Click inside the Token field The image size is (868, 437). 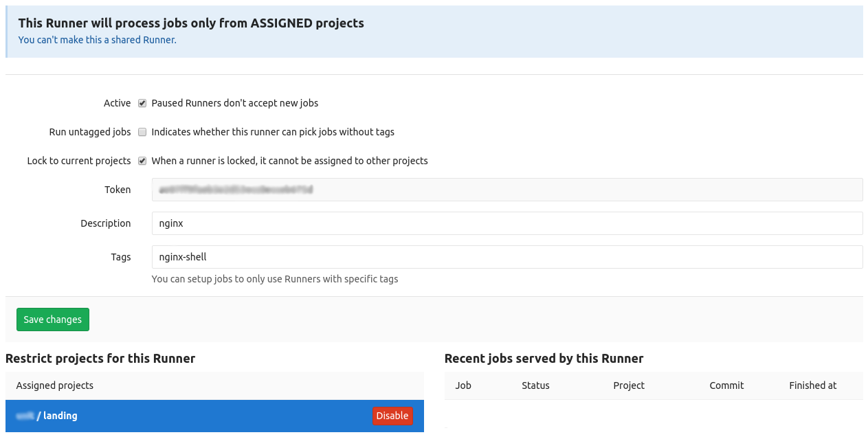(507, 190)
